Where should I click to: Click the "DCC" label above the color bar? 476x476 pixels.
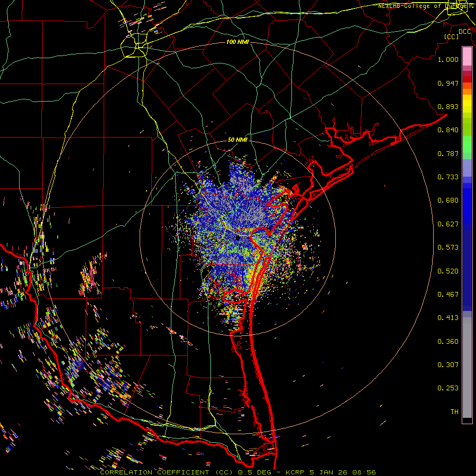point(465,32)
